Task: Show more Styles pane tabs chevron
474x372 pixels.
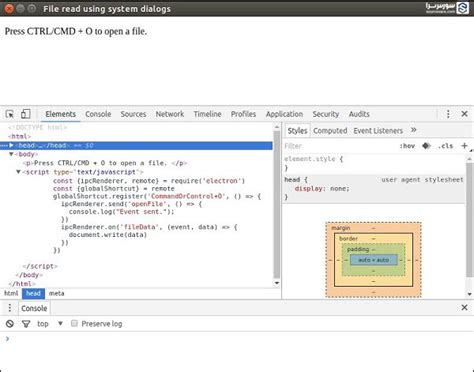Action: pyautogui.click(x=414, y=130)
